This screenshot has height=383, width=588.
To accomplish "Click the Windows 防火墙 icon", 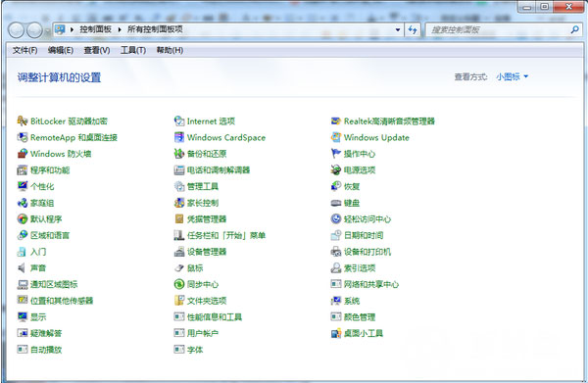I will 23,154.
